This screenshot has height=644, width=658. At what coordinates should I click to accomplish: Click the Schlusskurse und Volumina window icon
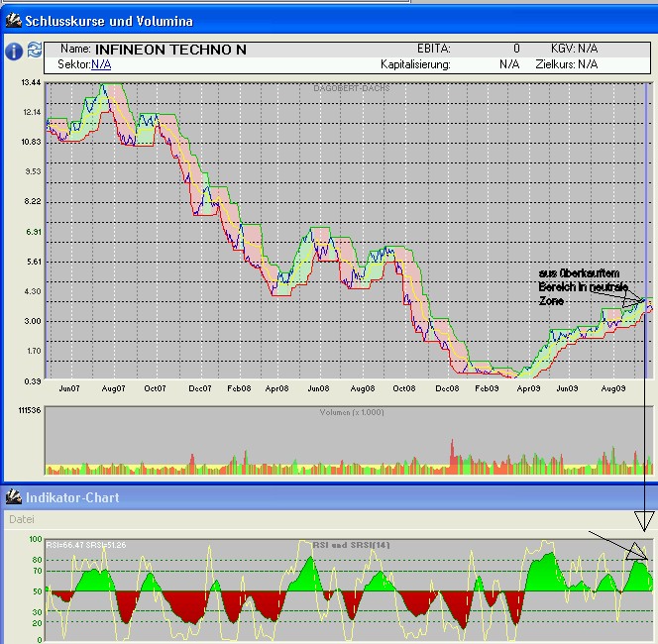pos(14,20)
